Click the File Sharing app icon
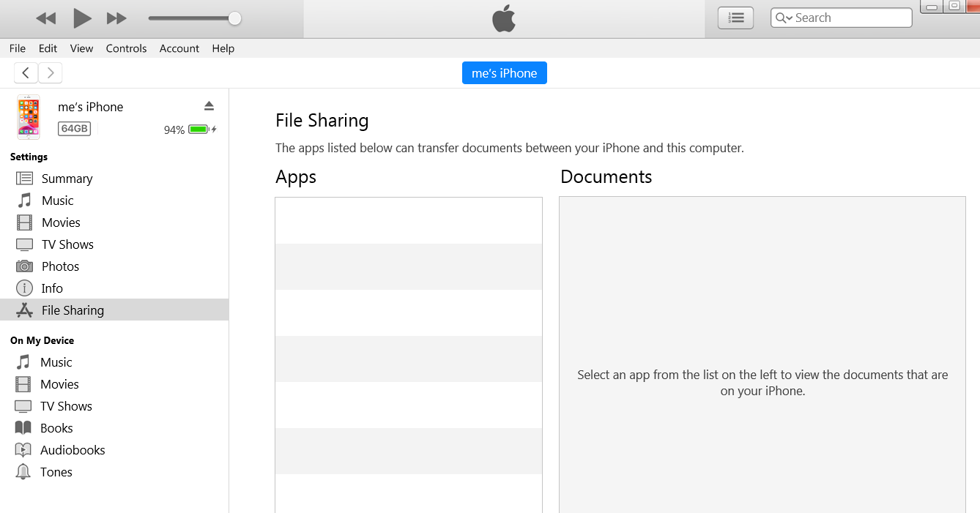This screenshot has width=980, height=513. 24,310
